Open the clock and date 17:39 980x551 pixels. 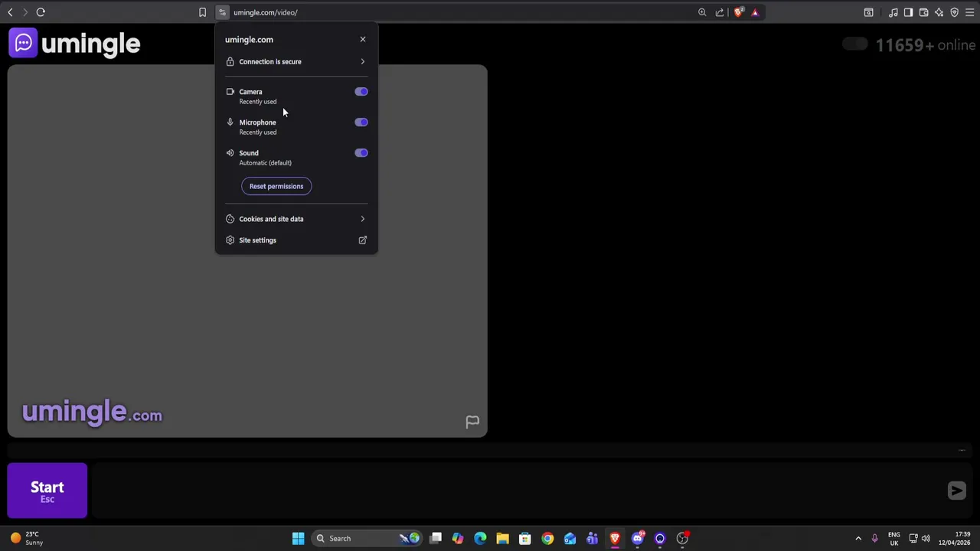(955, 538)
